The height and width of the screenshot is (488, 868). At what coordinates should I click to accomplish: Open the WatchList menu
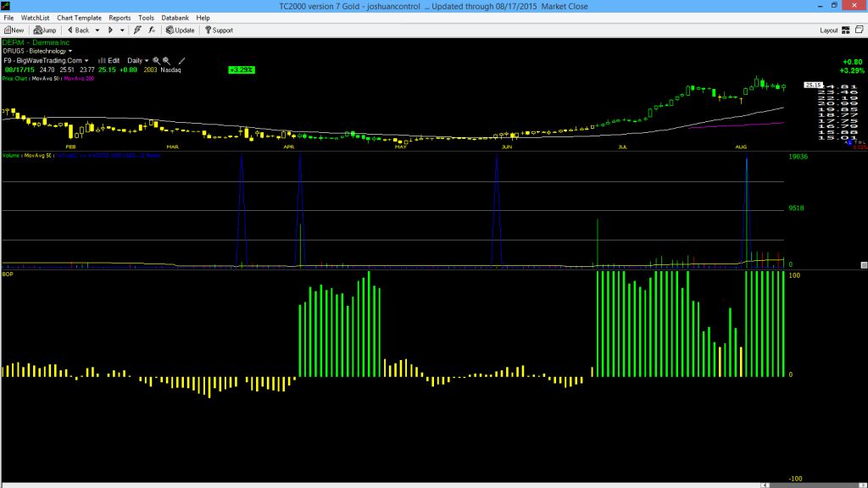pos(35,18)
